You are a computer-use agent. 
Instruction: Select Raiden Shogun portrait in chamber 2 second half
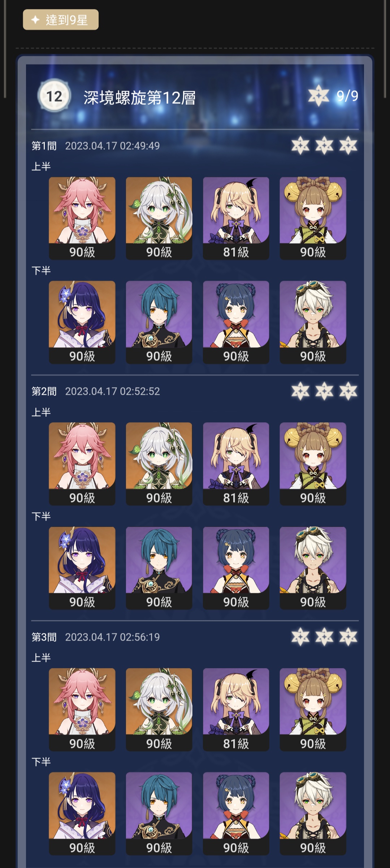[82, 568]
